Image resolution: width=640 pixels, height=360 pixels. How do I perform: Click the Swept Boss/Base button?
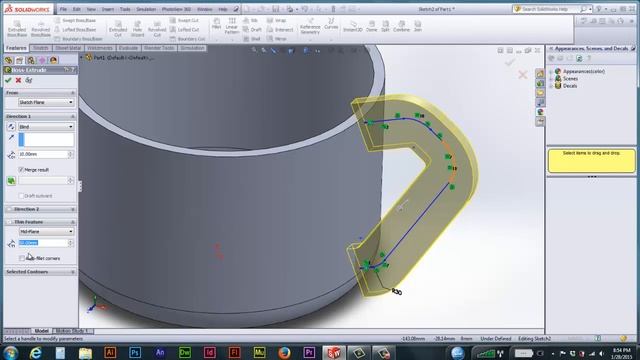[x=75, y=20]
